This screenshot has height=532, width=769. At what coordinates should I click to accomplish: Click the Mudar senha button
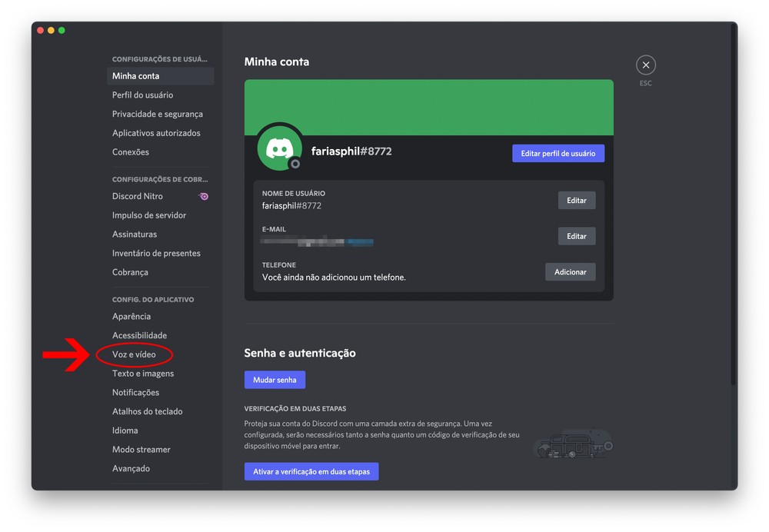coord(275,381)
